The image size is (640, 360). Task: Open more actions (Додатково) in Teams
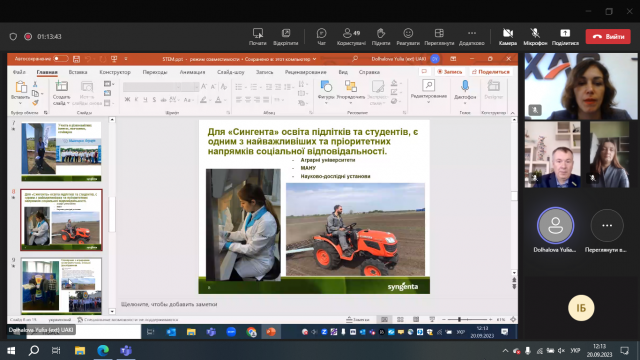[472, 36]
